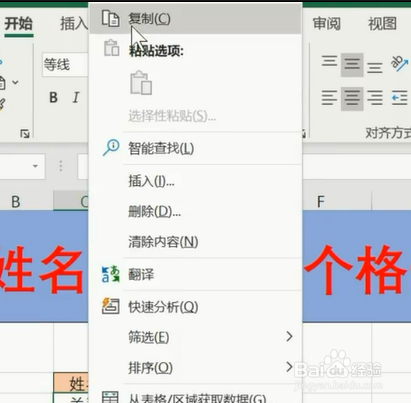Open 智能查找 smart lookup menu entry
Image resolution: width=411 pixels, height=403 pixels.
pos(196,148)
